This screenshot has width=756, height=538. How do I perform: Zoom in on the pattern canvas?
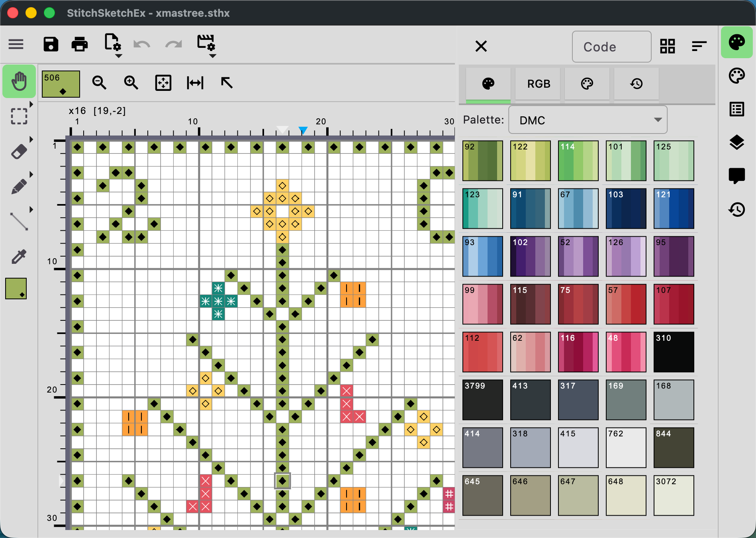click(131, 83)
